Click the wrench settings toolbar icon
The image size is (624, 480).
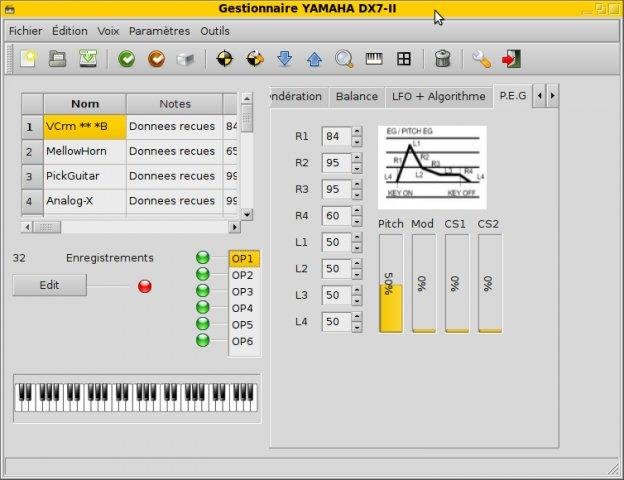click(482, 59)
